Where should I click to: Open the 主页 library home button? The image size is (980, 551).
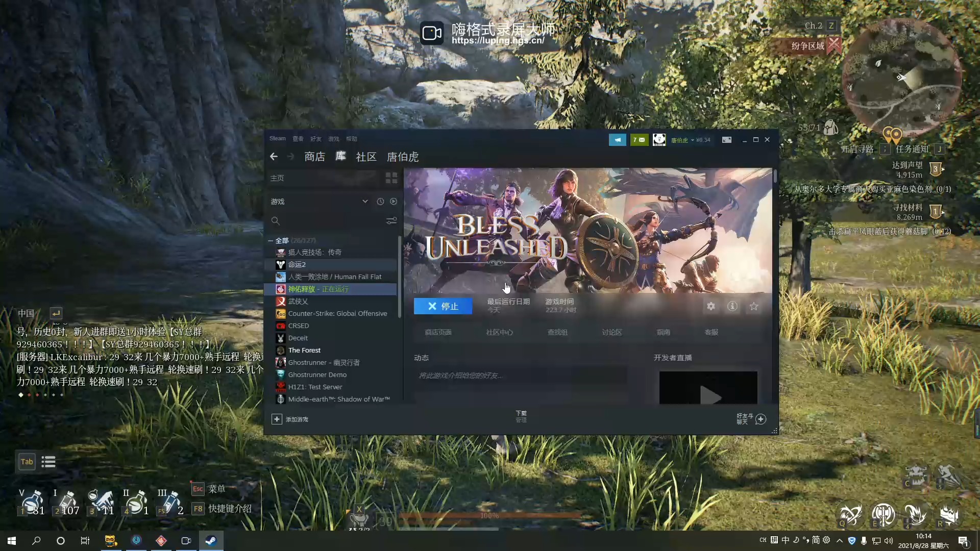click(x=277, y=178)
